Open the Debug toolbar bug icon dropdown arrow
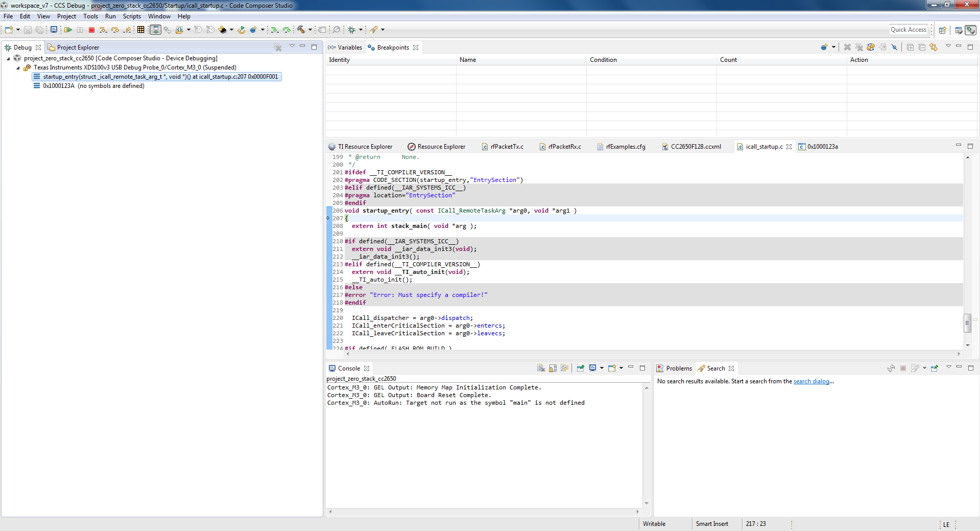Image resolution: width=980 pixels, height=531 pixels. tap(361, 30)
